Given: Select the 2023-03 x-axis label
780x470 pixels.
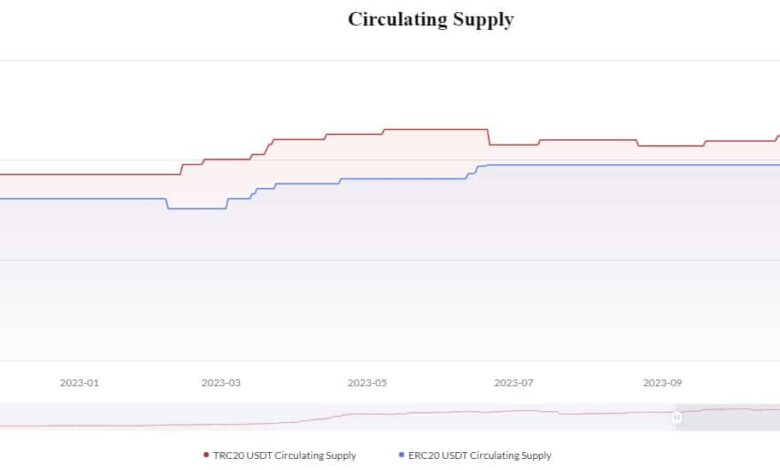Looking at the screenshot, I should 221,382.
